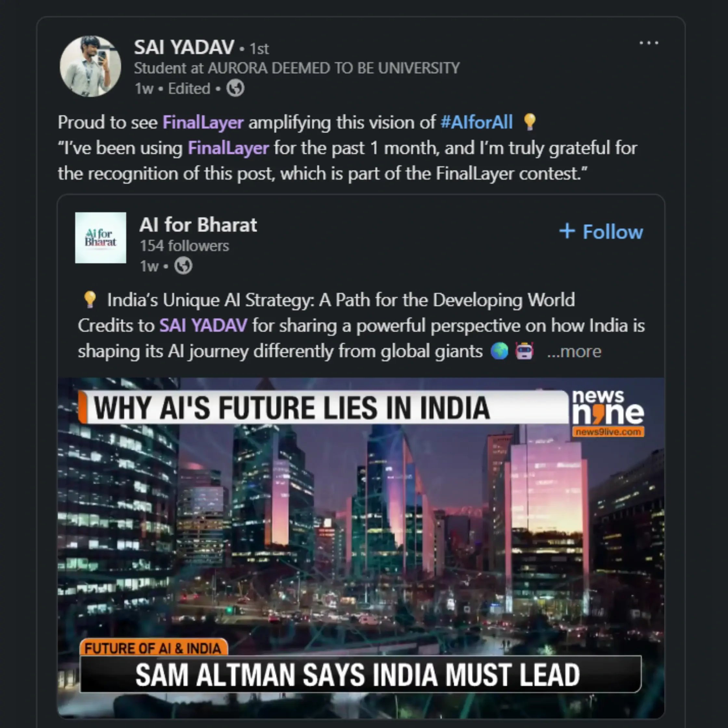This screenshot has height=728, width=728.
Task: Click the 'Why AI's Future Lies in India' banner
Action: tap(324, 408)
